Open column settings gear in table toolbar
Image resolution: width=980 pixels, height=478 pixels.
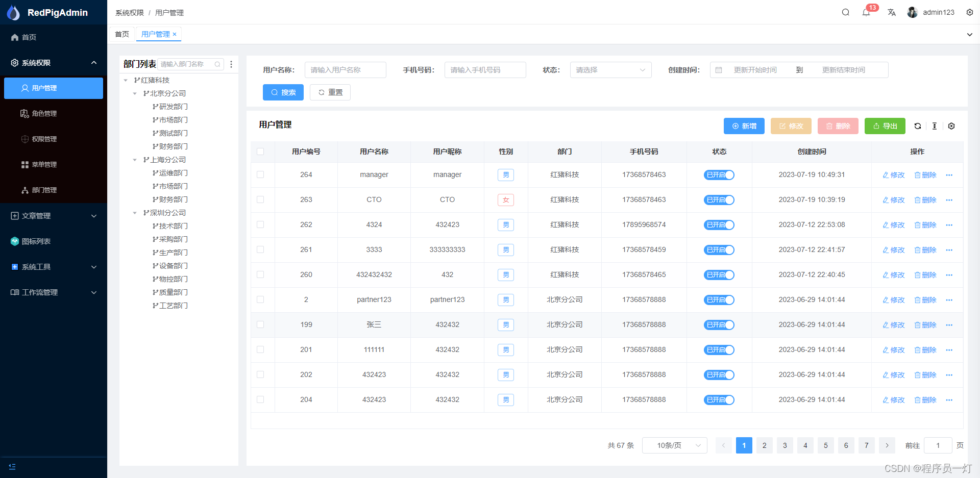(x=951, y=126)
